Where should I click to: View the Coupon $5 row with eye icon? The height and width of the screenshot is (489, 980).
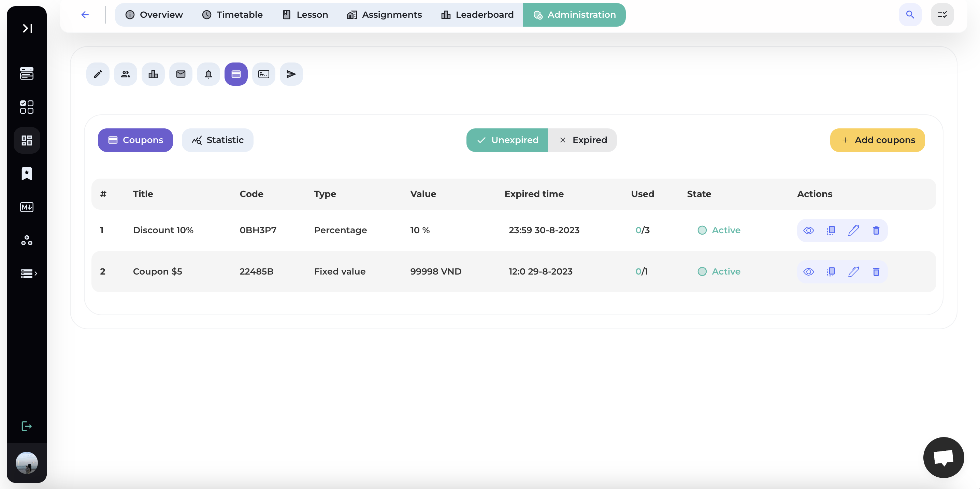tap(808, 271)
